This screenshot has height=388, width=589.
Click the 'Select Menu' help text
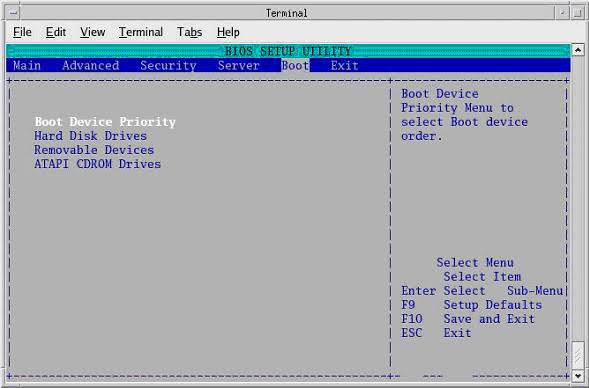(475, 263)
